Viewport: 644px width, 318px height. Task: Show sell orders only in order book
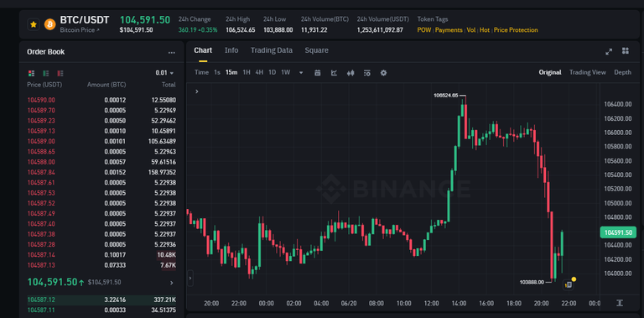coord(60,73)
